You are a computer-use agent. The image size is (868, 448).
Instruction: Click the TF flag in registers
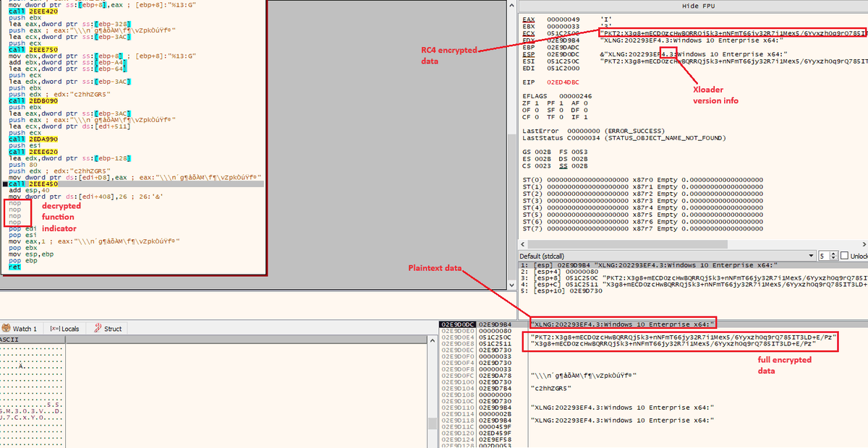[556, 117]
